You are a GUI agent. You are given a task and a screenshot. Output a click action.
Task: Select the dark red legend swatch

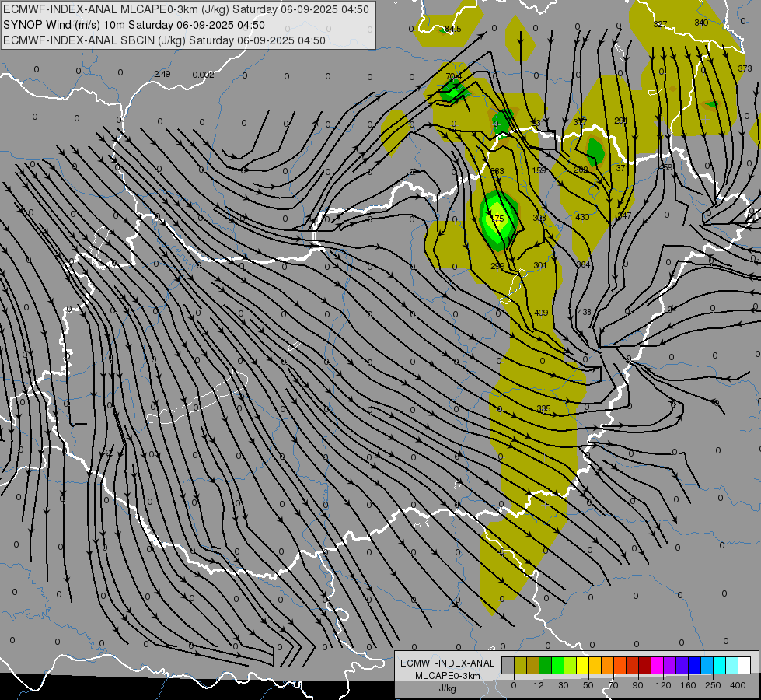coord(645,666)
